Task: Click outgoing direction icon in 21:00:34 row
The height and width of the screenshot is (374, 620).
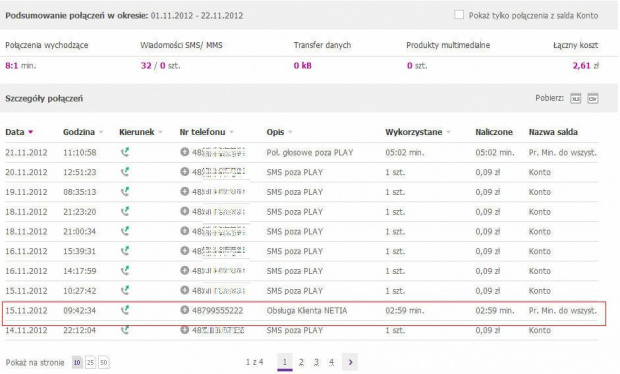Action: [125, 231]
